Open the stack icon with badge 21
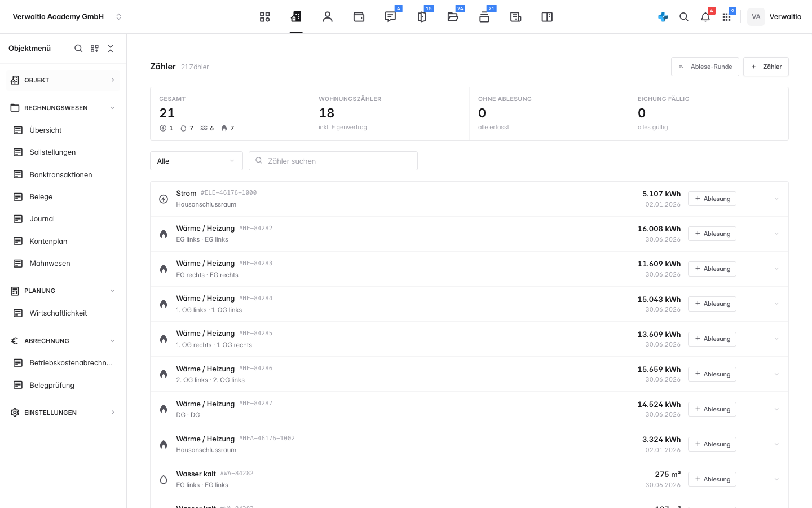This screenshot has width=812, height=508. click(x=484, y=17)
